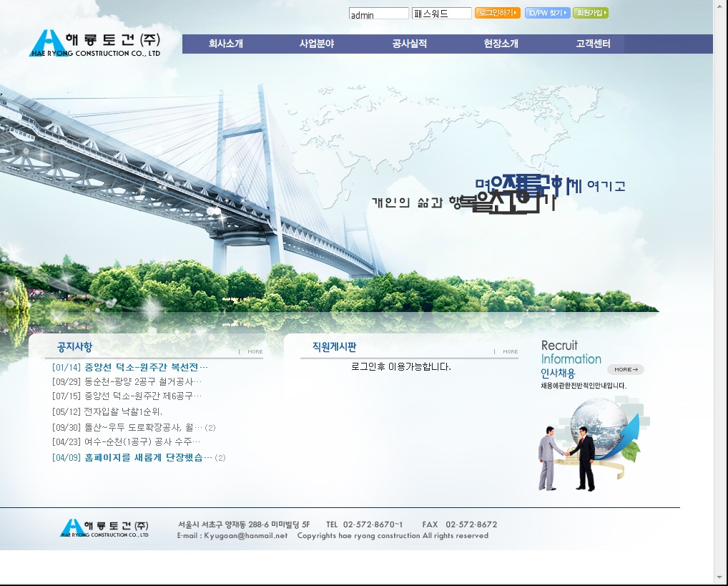
Task: Open the 회사소개 menu
Action: (226, 44)
